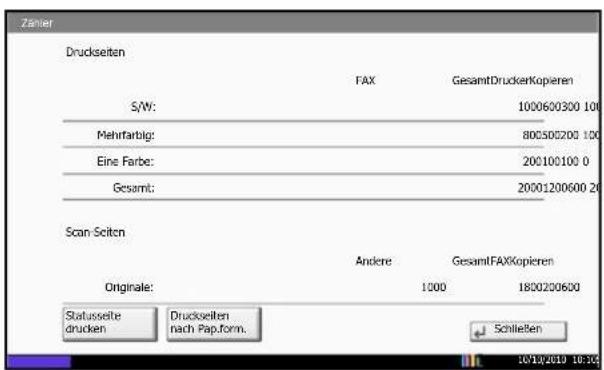Click the Gesamt: row label

click(134, 188)
